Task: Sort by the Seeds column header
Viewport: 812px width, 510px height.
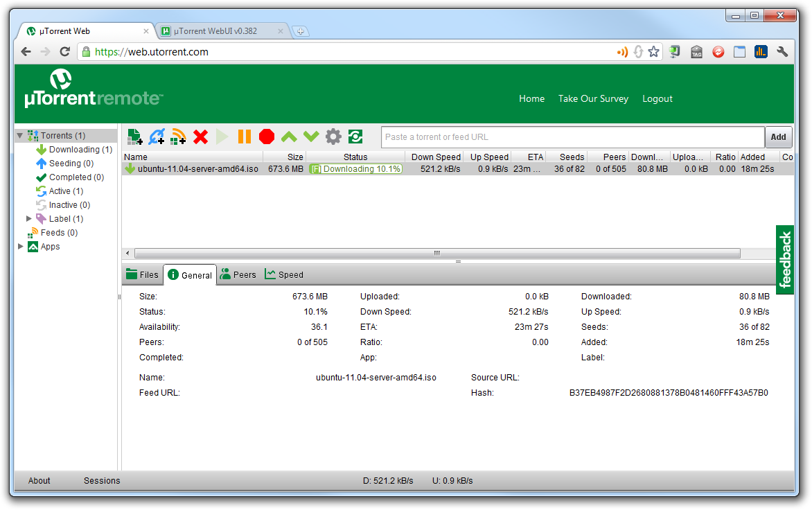Action: [x=565, y=157]
